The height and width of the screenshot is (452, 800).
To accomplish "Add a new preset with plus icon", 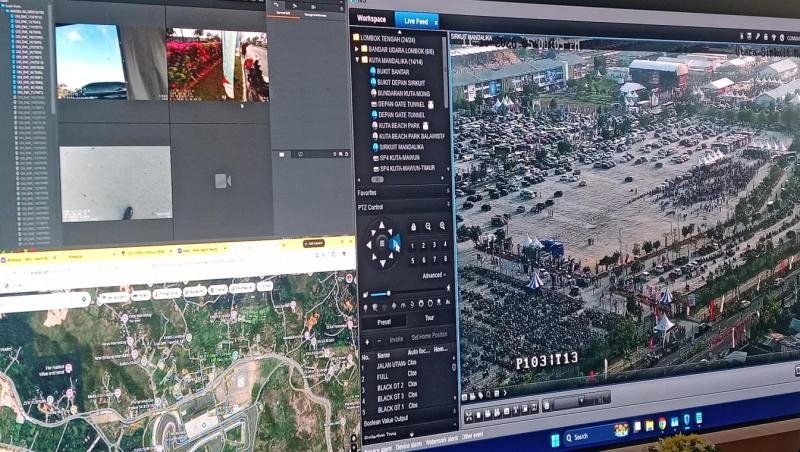I will (367, 341).
